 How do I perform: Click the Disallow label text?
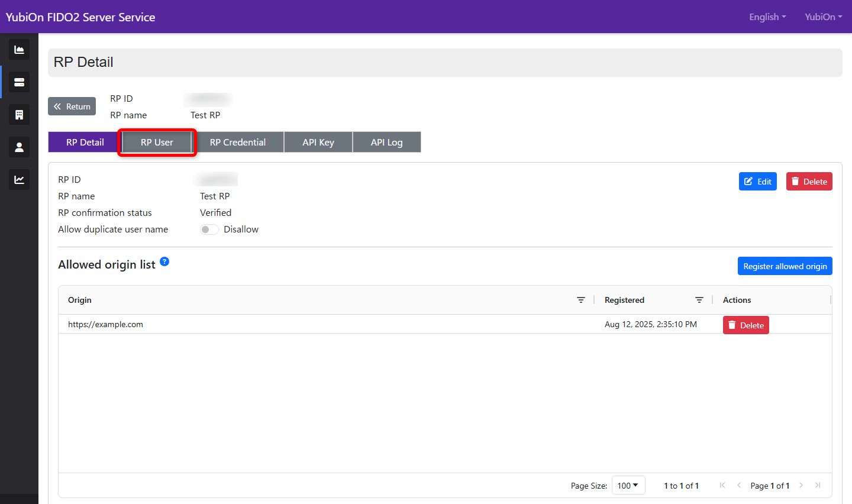(x=241, y=230)
